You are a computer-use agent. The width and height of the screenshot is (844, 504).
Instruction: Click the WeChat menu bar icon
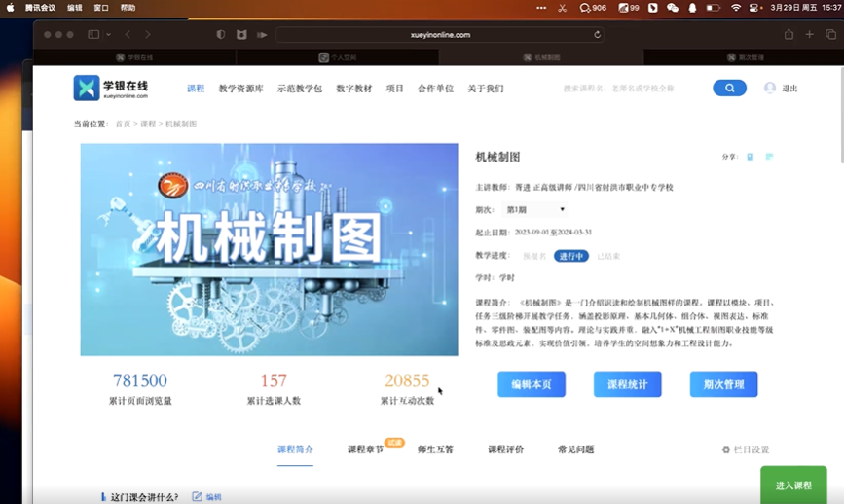click(673, 8)
